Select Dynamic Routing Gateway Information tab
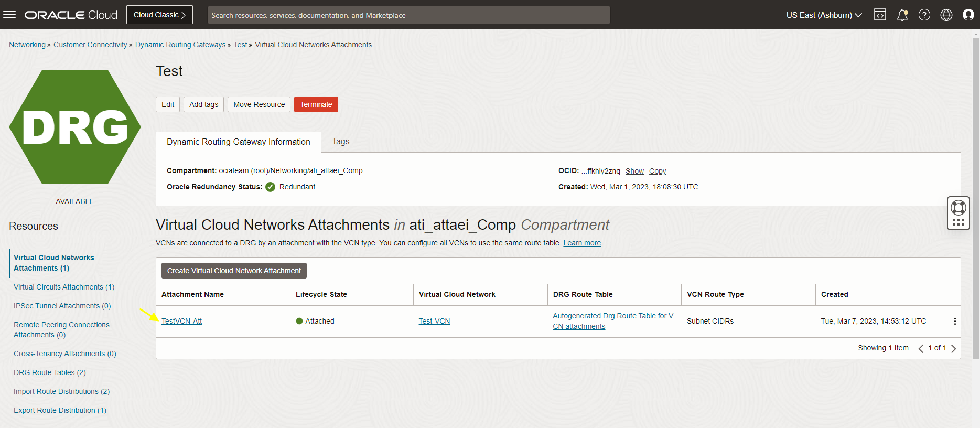The width and height of the screenshot is (980, 428). tap(239, 142)
